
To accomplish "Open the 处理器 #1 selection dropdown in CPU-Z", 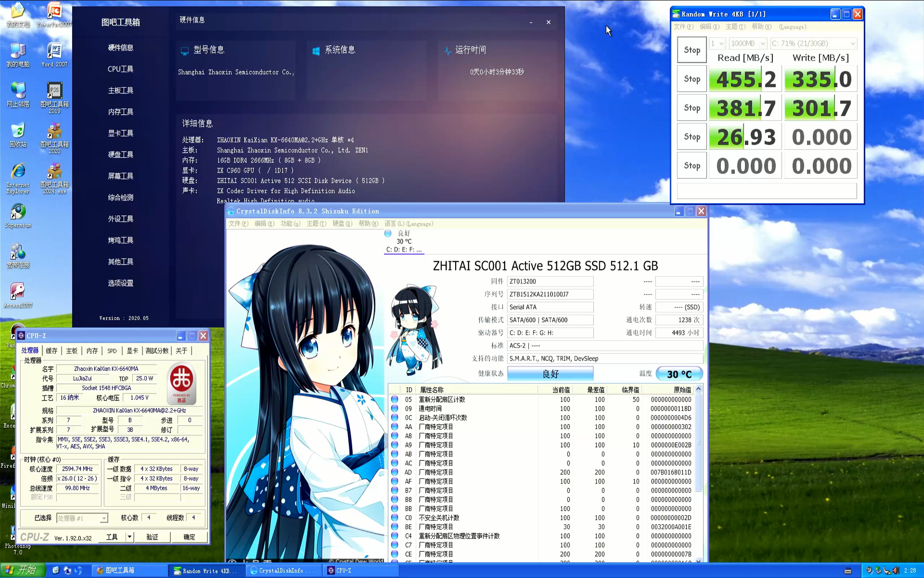I will (82, 518).
